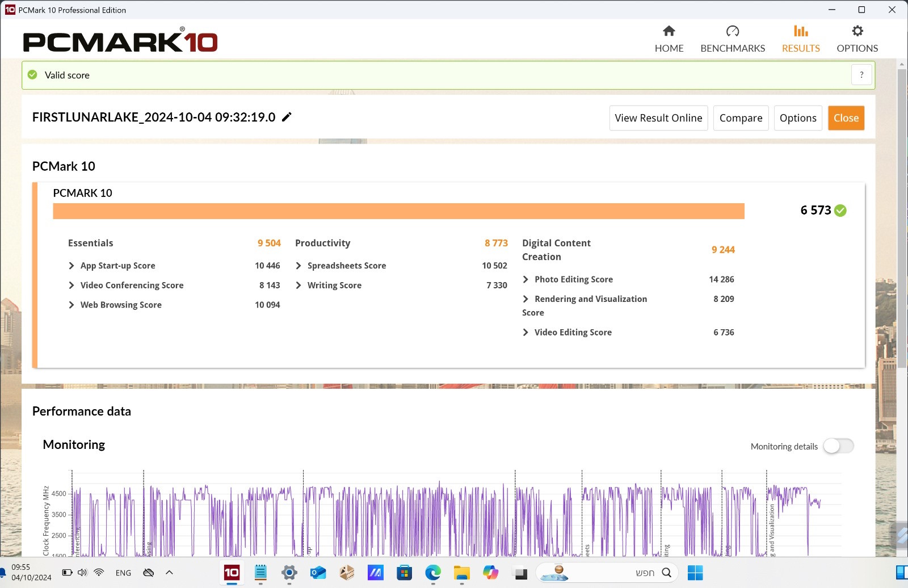Click the Valid score green check icon

32,75
